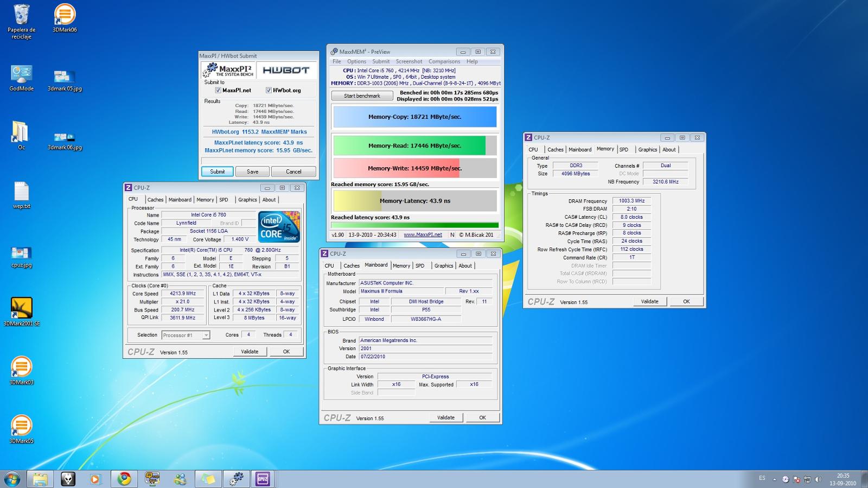
Task: Click OK in CPU-Z Mainboard window
Action: click(x=482, y=417)
